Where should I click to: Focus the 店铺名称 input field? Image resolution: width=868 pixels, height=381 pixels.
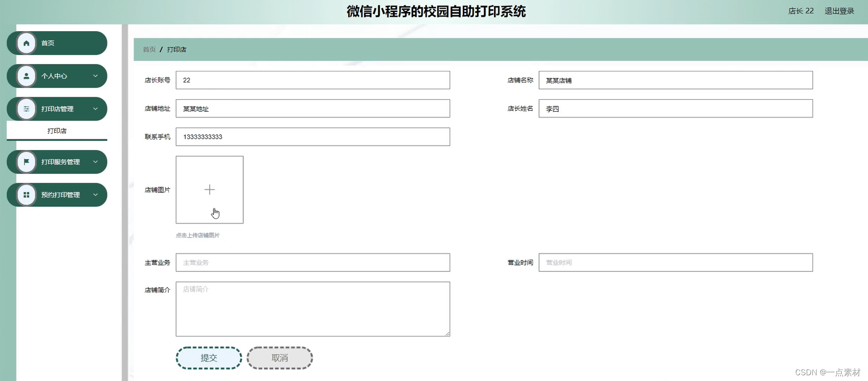pos(676,80)
